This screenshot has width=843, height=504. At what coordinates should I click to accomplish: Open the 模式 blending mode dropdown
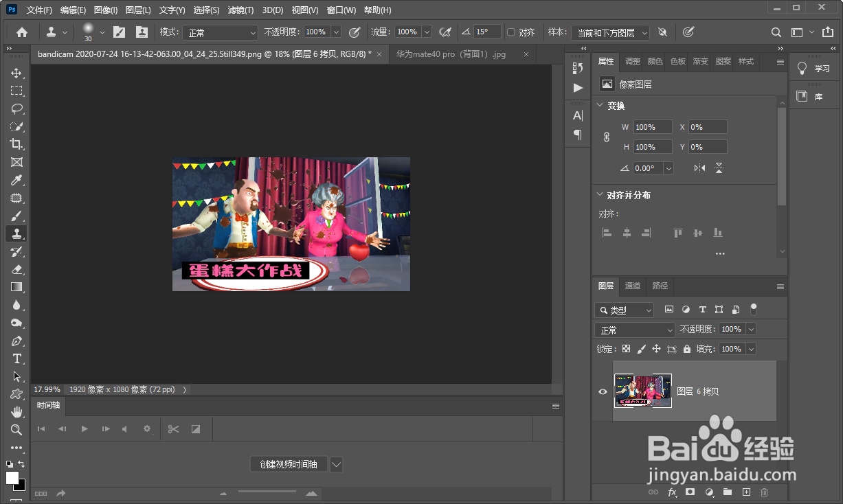point(219,32)
